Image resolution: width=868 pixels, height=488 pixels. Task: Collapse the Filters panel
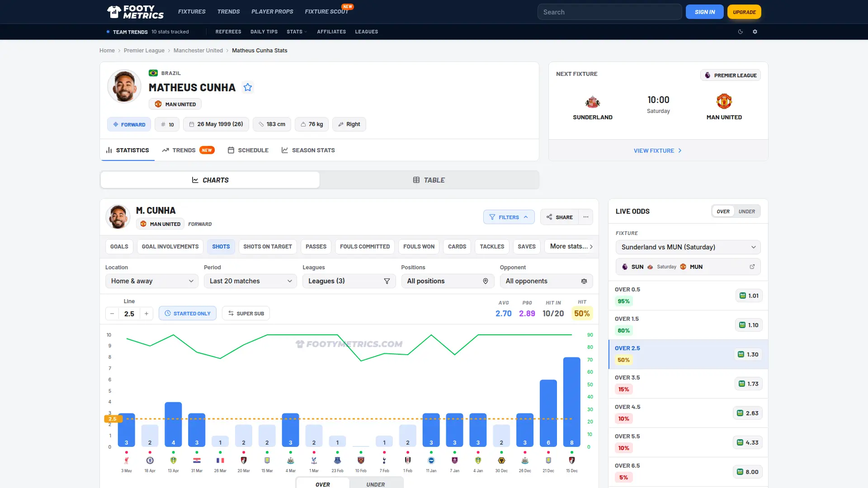[x=509, y=217]
